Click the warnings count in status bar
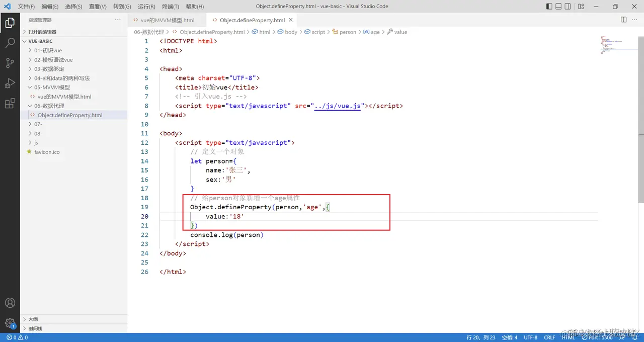 tap(23, 337)
